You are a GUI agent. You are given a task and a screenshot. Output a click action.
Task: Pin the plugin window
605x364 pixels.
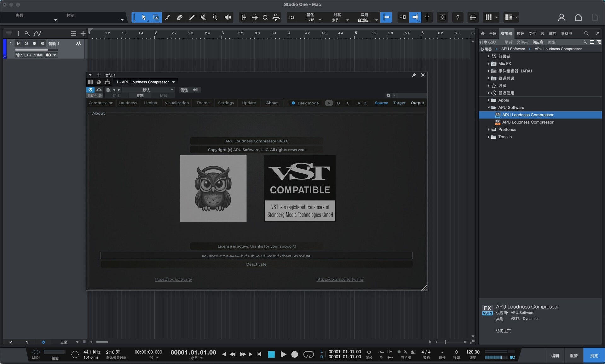[414, 75]
